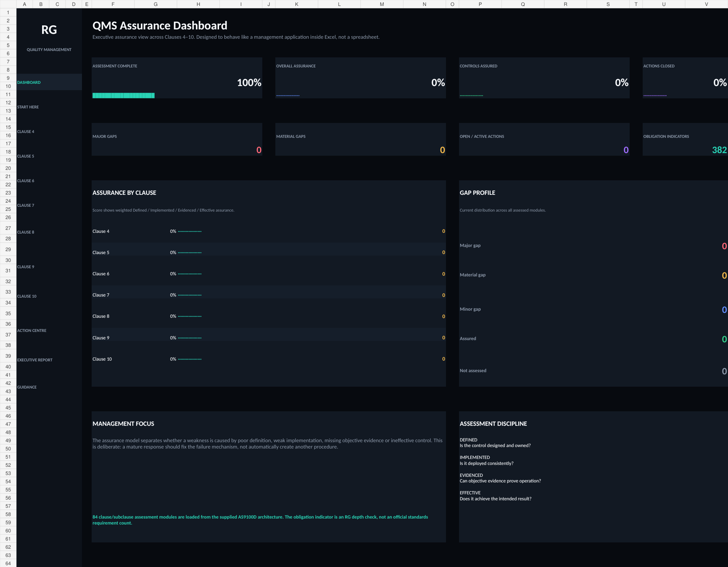Select the Obligation Indicators 382 value
728x567 pixels.
[x=719, y=150]
